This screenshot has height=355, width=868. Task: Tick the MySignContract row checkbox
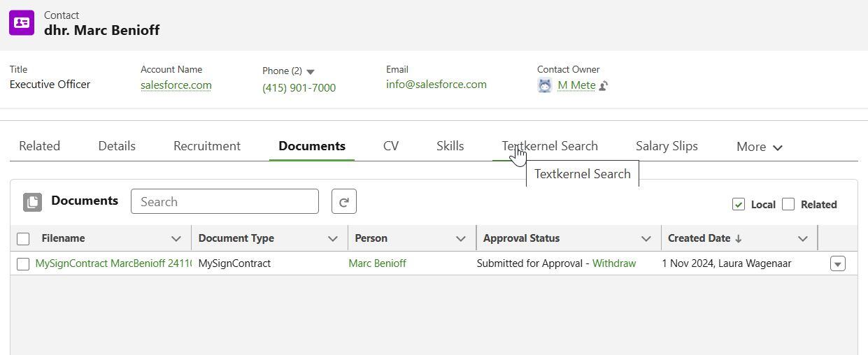click(x=23, y=264)
